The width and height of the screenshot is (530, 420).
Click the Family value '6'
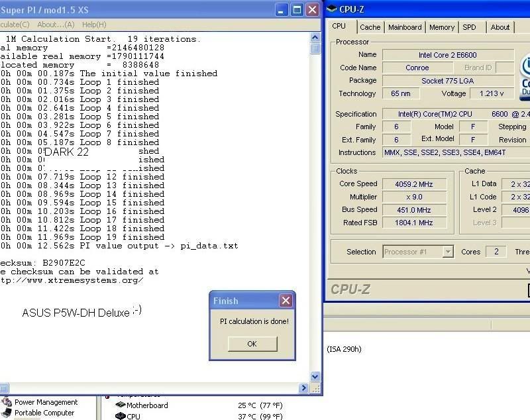[396, 127]
